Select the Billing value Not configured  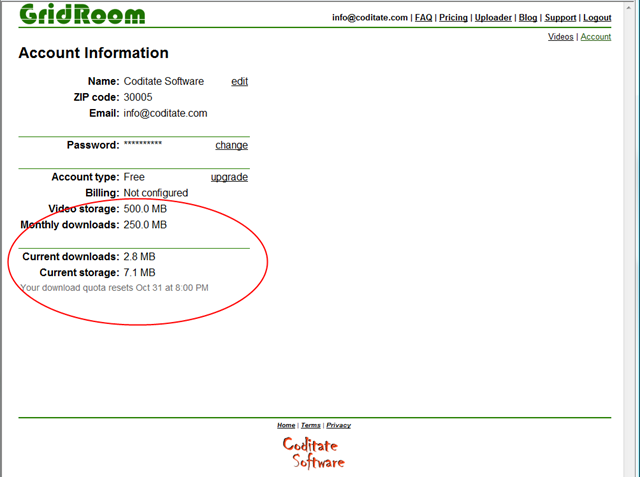pyautogui.click(x=156, y=193)
